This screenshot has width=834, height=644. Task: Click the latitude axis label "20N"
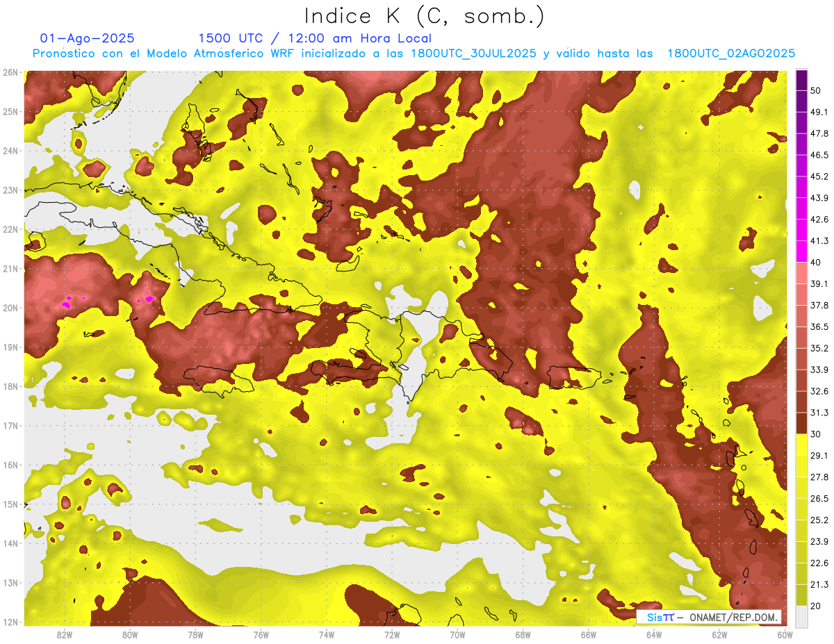(x=10, y=308)
